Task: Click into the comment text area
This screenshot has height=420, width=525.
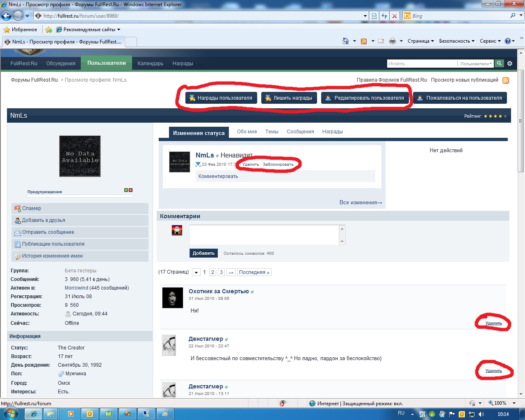Action: (264, 235)
